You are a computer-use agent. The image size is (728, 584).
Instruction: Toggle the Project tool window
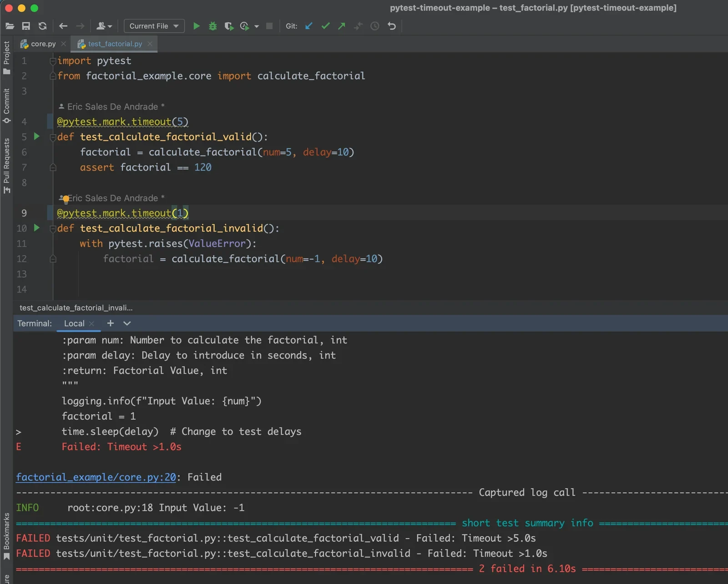coord(6,58)
